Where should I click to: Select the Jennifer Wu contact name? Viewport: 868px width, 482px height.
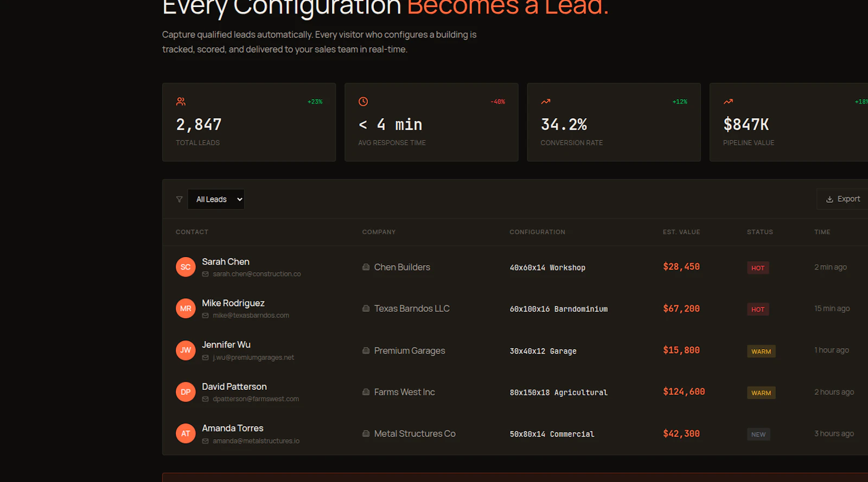(x=226, y=345)
